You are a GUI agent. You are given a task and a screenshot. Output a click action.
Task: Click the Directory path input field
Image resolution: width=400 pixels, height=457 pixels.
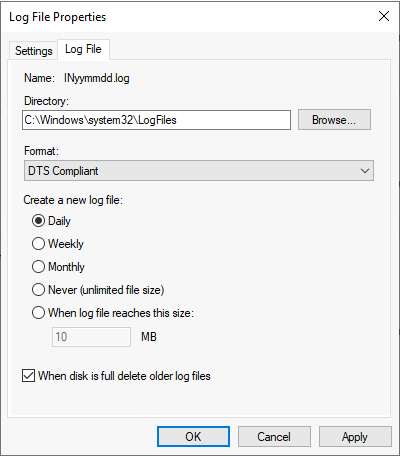[156, 120]
